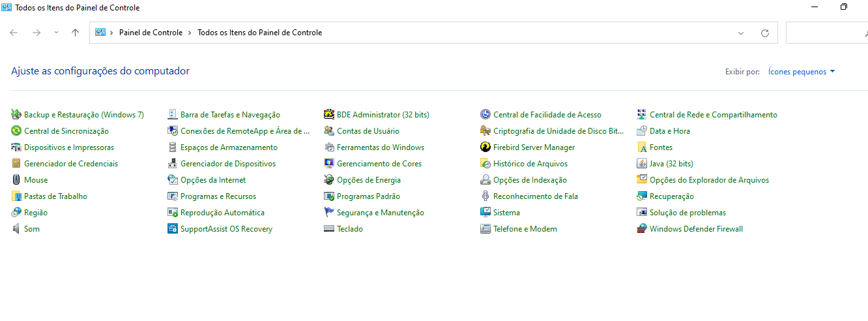Open the Som speaker icon
The width and height of the screenshot is (868, 321).
(16, 229)
